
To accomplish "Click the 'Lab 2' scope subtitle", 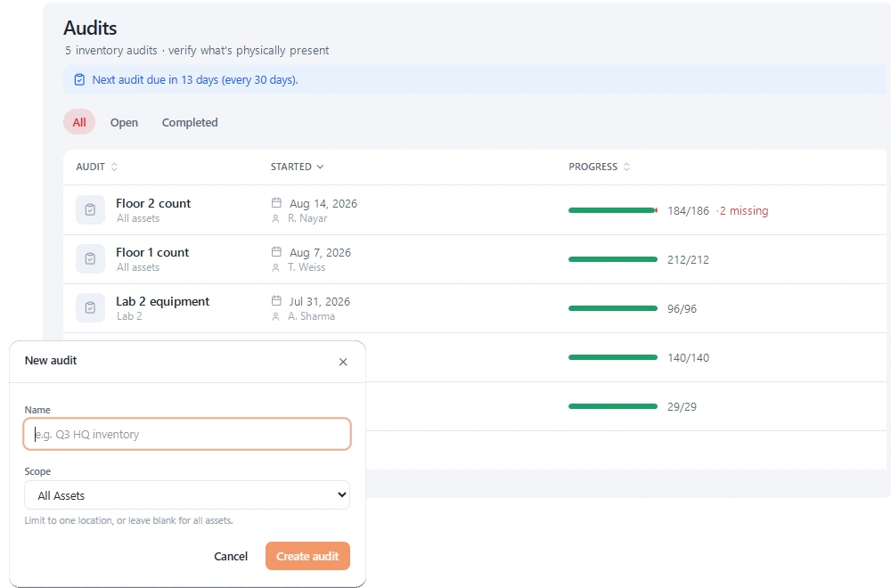I will [x=129, y=316].
